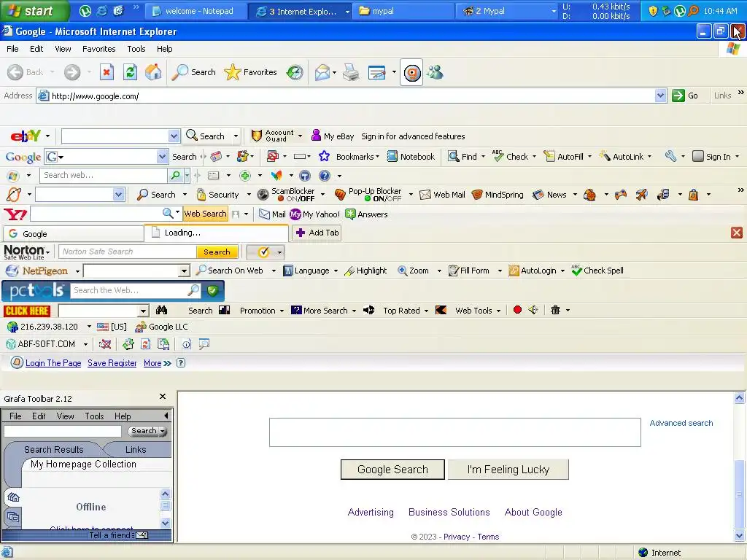Click the blue help question icon in Windows Live toolbar
Screen dimensions: 747x560
(x=325, y=176)
